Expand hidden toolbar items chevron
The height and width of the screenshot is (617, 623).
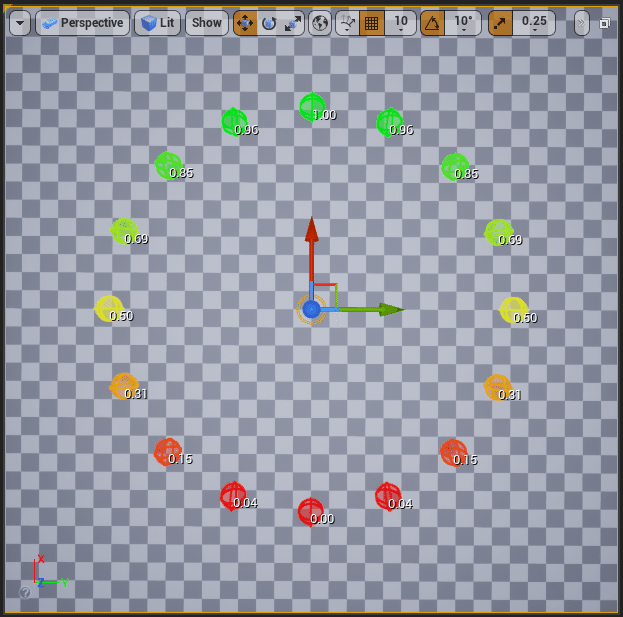[x=582, y=23]
